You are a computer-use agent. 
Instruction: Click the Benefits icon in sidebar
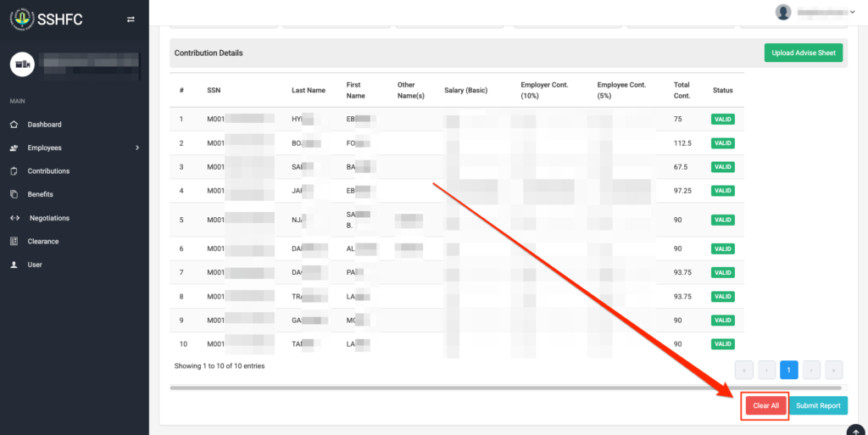(14, 195)
